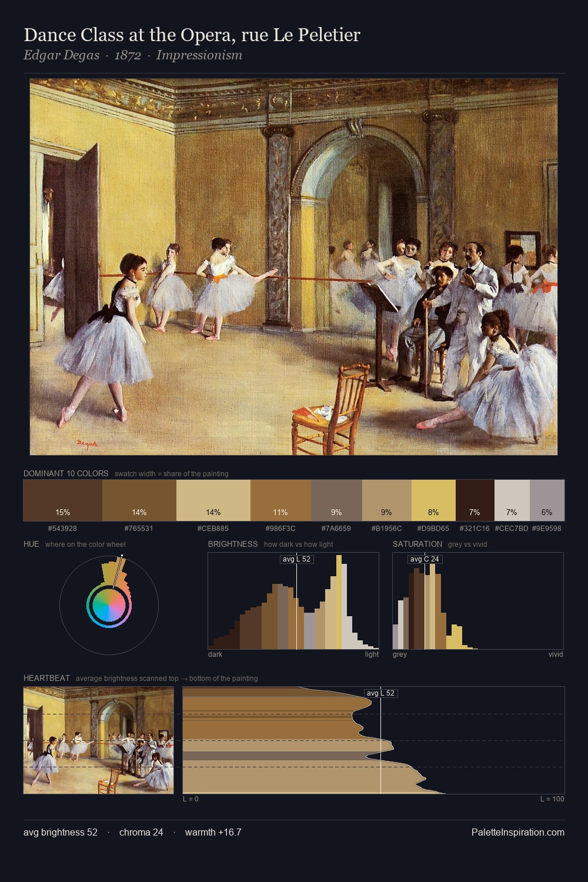Click the 'DOMINANT 10 COLORS' heading
Screen dimensions: 588x882
[66, 473]
